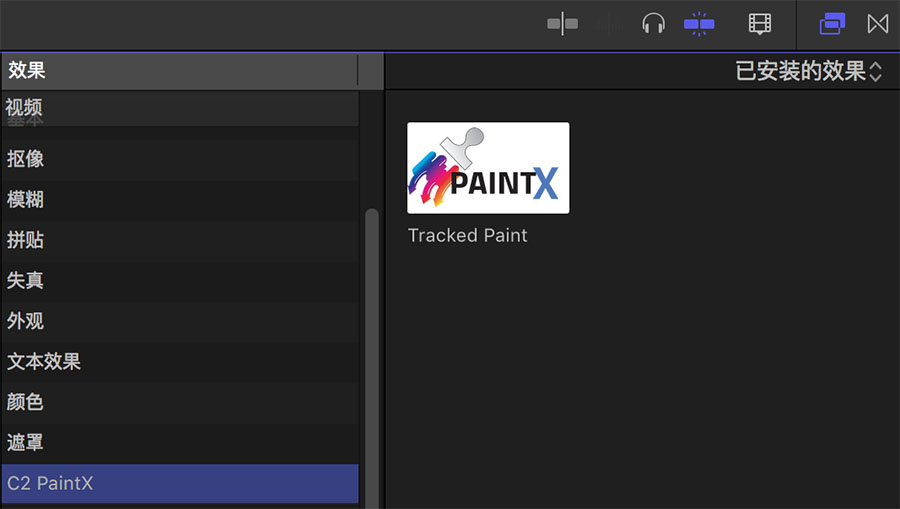
Task: Click the effects category list scrollbar
Action: click(x=372, y=359)
